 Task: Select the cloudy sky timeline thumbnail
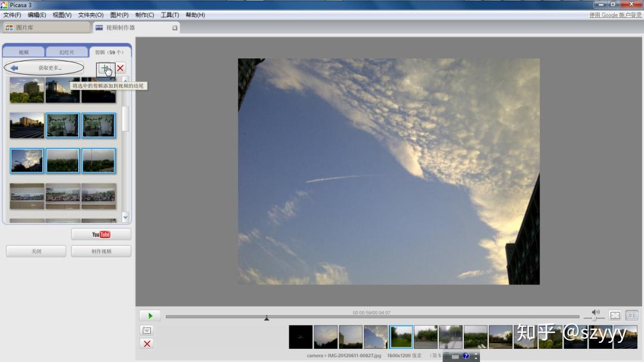(x=376, y=337)
